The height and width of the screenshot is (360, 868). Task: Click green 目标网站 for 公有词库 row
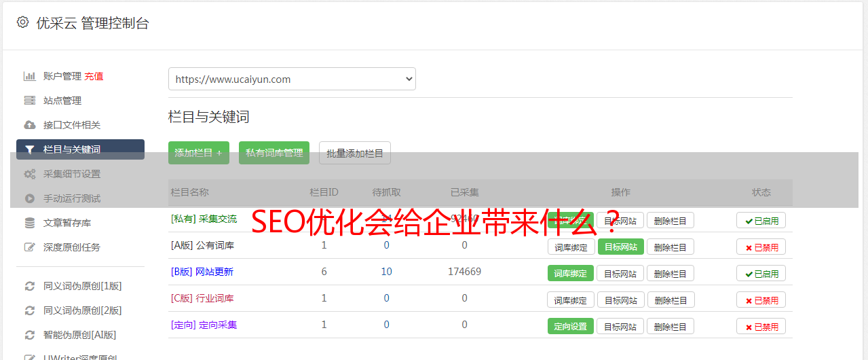pos(620,247)
